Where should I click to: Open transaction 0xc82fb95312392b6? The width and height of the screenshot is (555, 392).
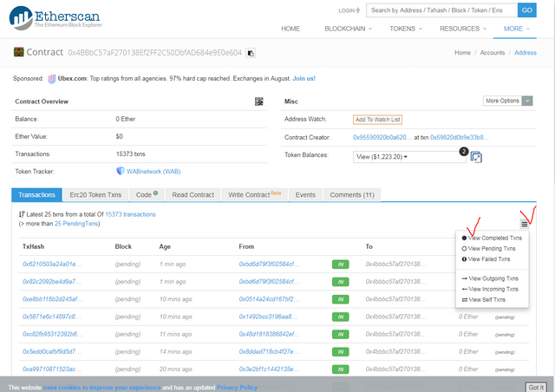[53, 334]
